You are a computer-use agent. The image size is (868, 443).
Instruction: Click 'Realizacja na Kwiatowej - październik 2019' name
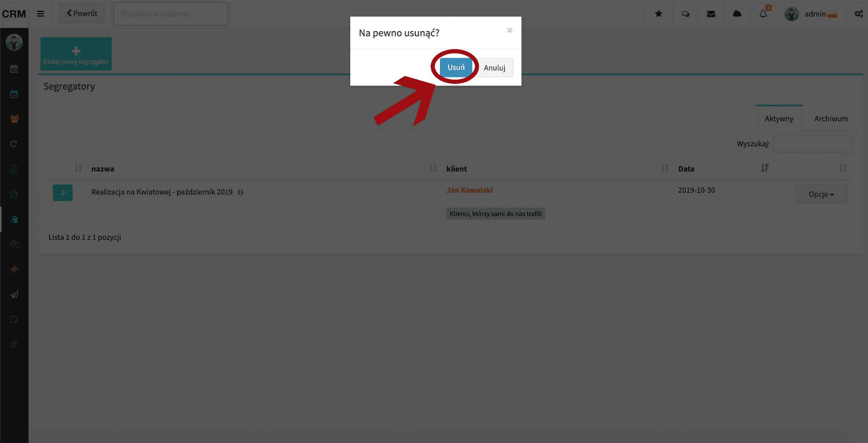pos(162,192)
